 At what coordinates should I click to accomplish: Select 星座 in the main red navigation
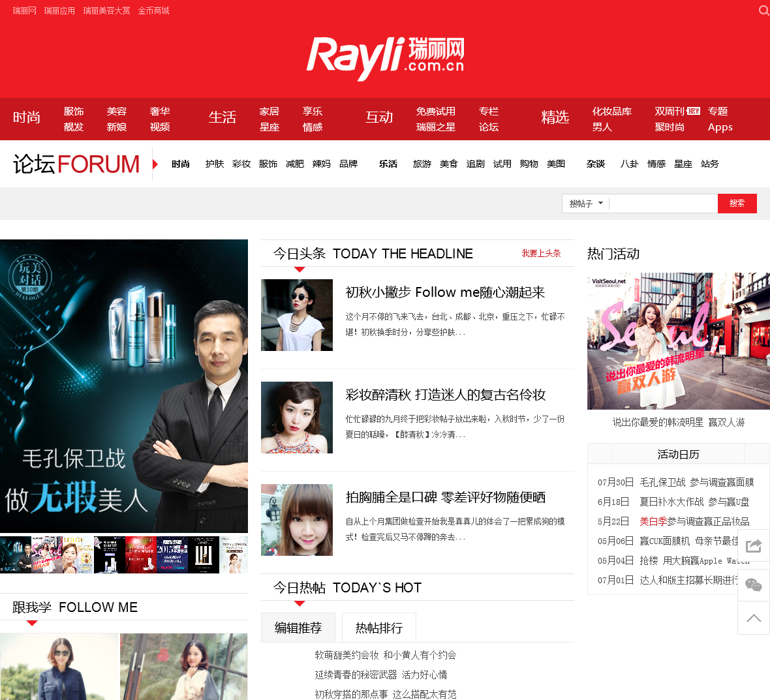click(x=269, y=127)
